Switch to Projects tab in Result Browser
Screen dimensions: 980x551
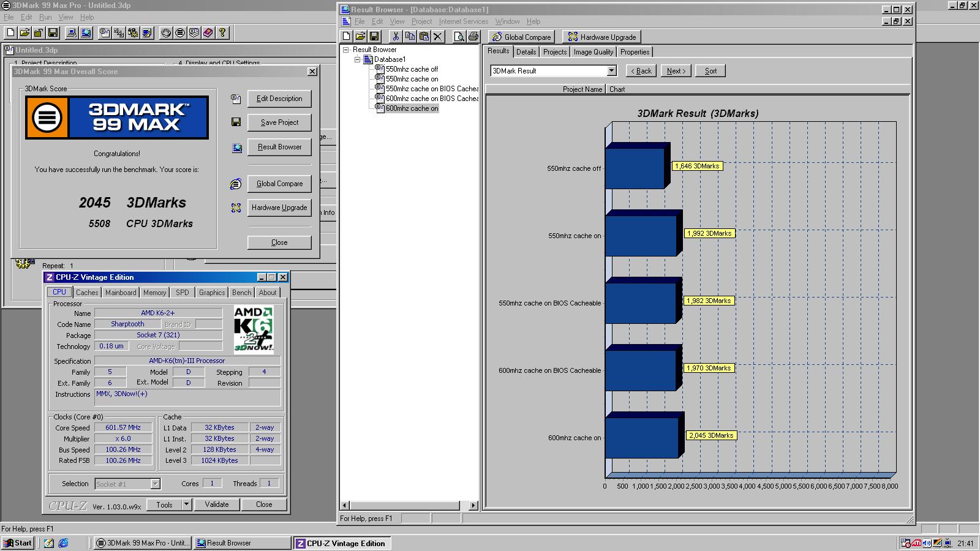(555, 52)
